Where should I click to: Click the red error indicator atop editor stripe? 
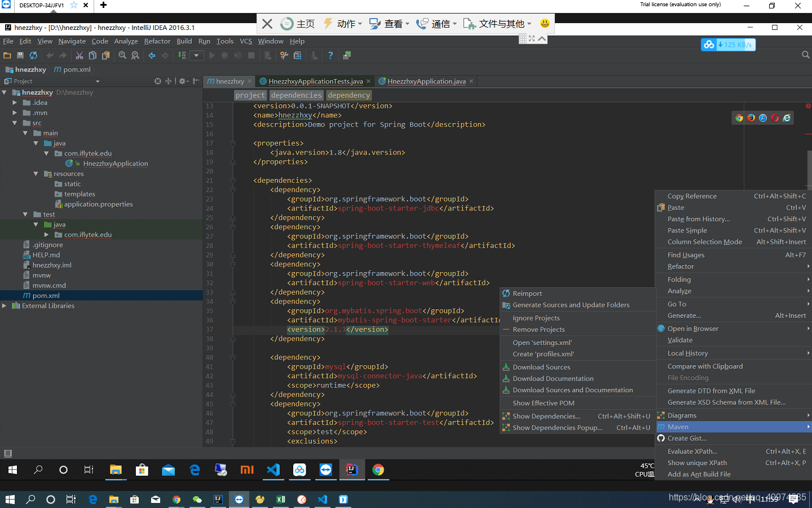(808, 106)
